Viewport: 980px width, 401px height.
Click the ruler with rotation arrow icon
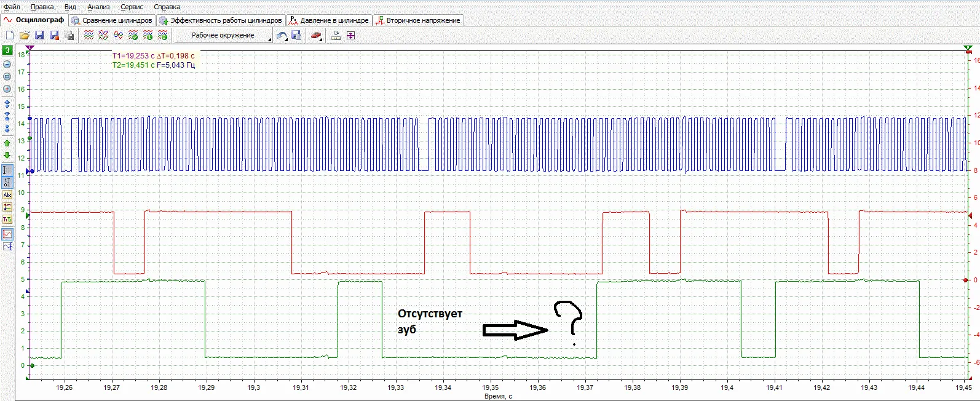click(336, 36)
